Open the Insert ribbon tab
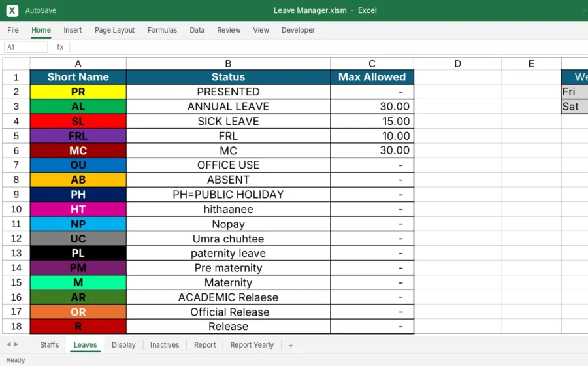Image resolution: width=588 pixels, height=366 pixels. coord(73,30)
